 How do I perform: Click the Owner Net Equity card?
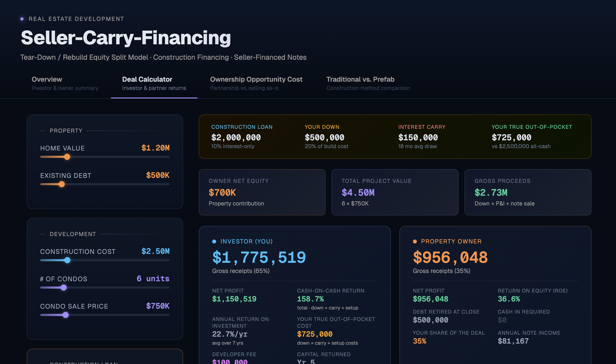(262, 192)
